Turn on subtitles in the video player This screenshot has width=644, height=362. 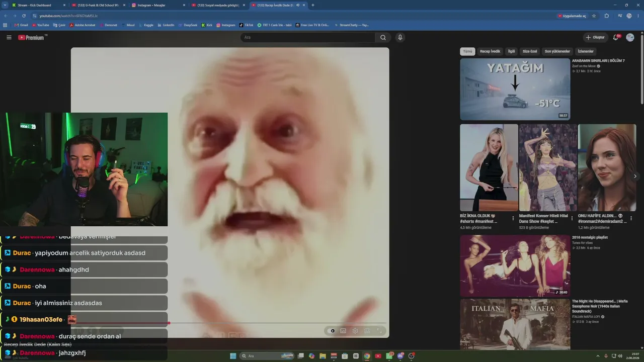pyautogui.click(x=343, y=331)
